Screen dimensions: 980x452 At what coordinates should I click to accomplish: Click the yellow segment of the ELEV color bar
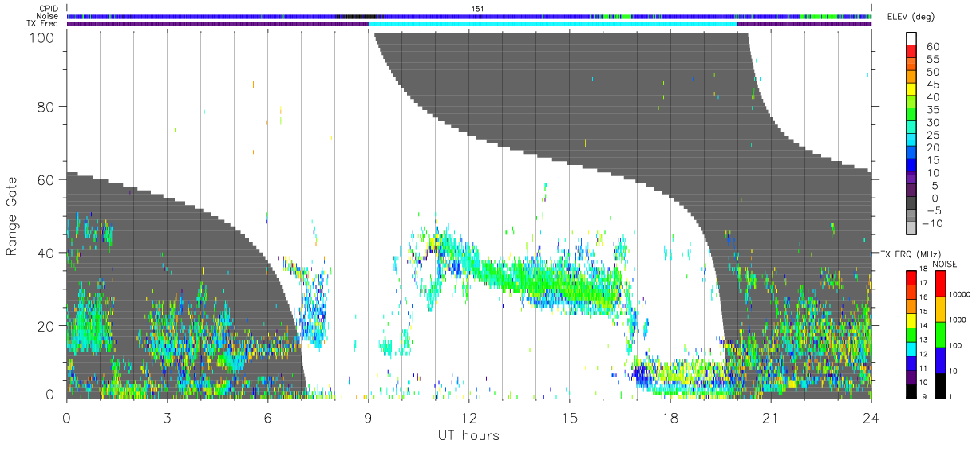pyautogui.click(x=911, y=89)
